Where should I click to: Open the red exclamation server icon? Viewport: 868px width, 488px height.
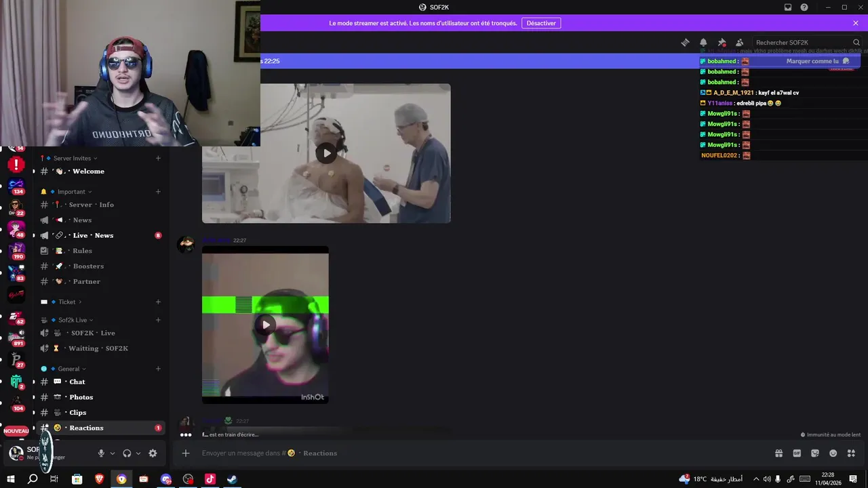pos(16,164)
